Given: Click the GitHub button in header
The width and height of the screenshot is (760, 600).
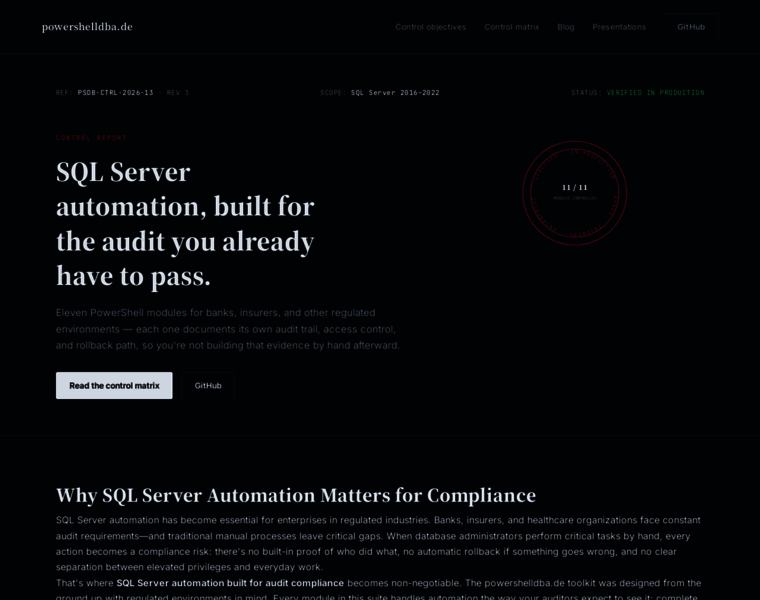Looking at the screenshot, I should point(691,27).
